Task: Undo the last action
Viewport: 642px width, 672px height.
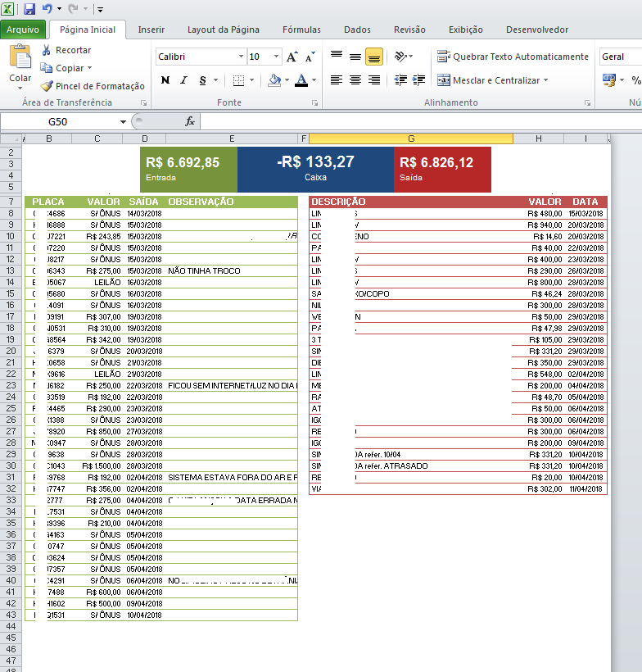Action: (47, 8)
